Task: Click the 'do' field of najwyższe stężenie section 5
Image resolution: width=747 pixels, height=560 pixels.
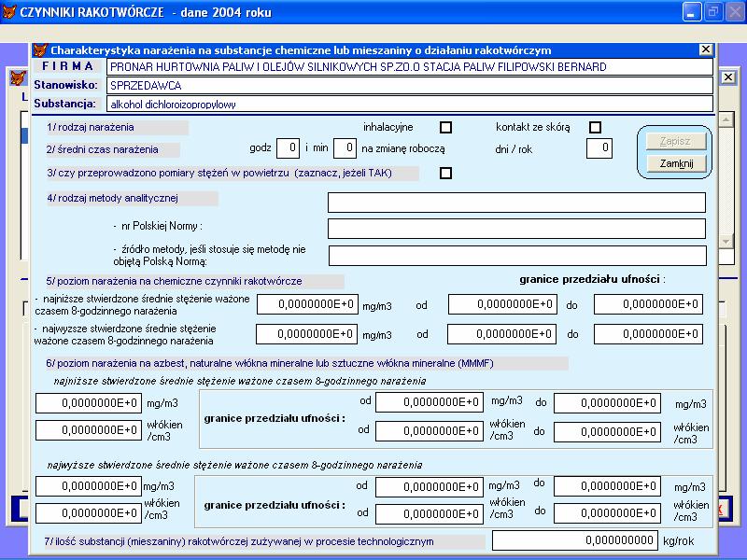Action: coord(648,334)
